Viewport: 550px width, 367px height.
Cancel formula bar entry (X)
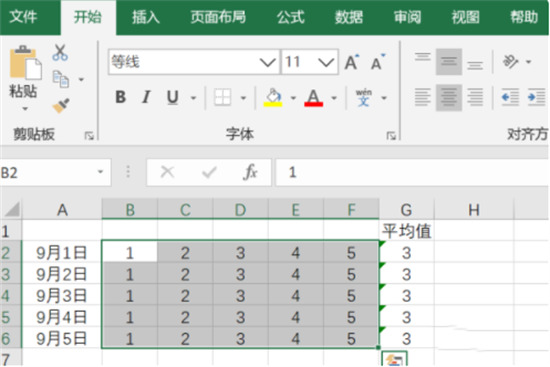click(167, 172)
